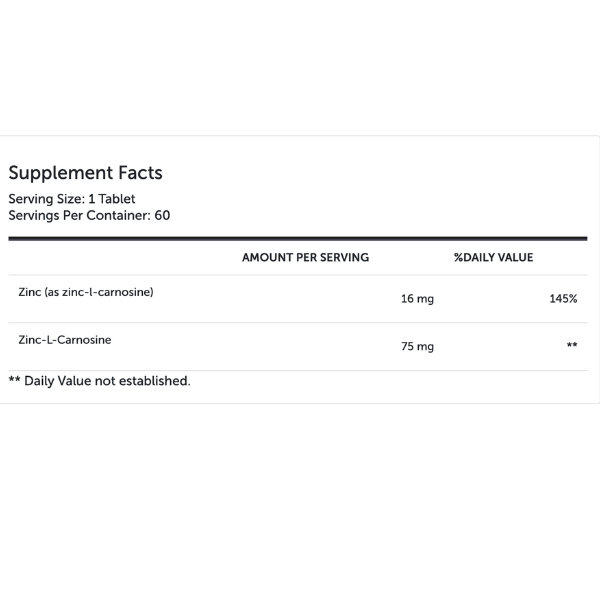Click the %DAILY VALUE column header

(493, 258)
